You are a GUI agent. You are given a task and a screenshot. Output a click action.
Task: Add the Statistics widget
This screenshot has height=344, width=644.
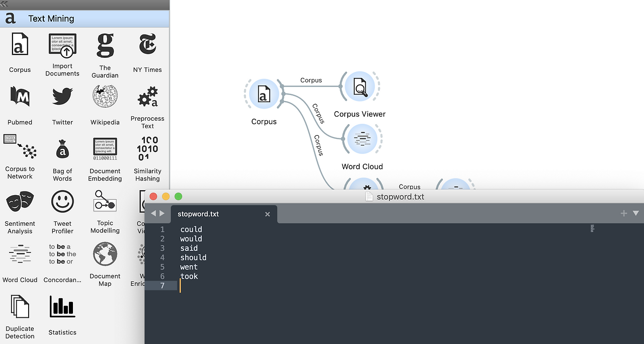point(62,315)
